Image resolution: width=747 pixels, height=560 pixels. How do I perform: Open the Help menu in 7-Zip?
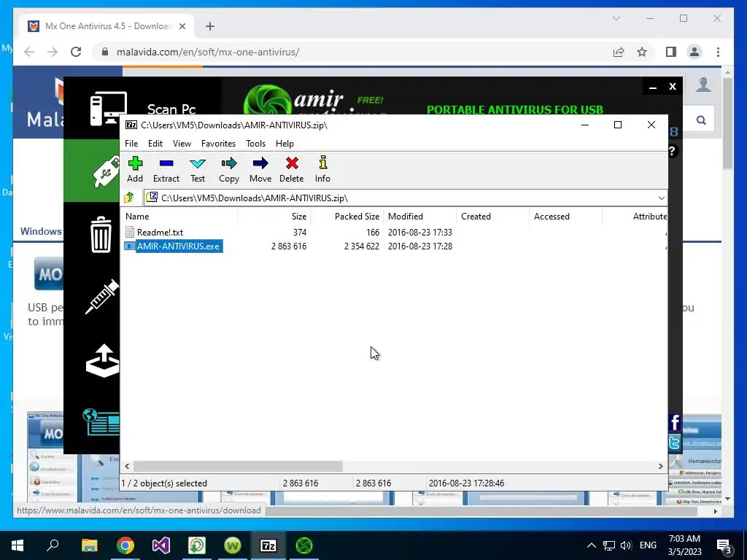point(285,144)
